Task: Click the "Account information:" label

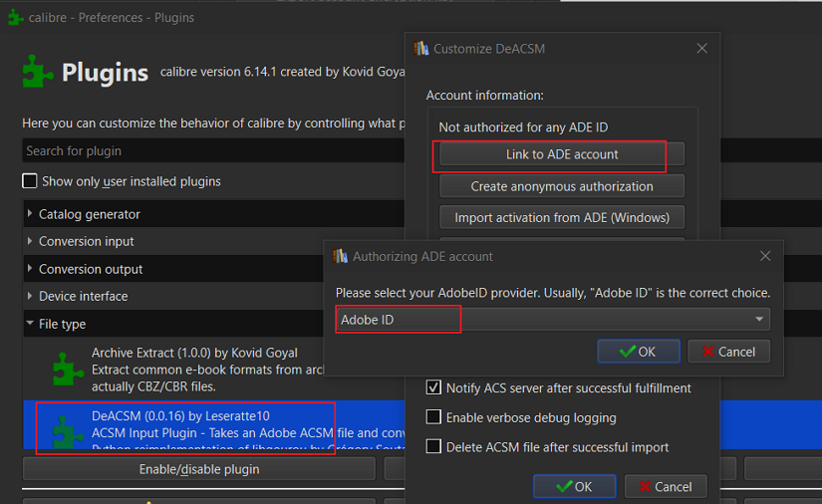Action: pos(485,96)
